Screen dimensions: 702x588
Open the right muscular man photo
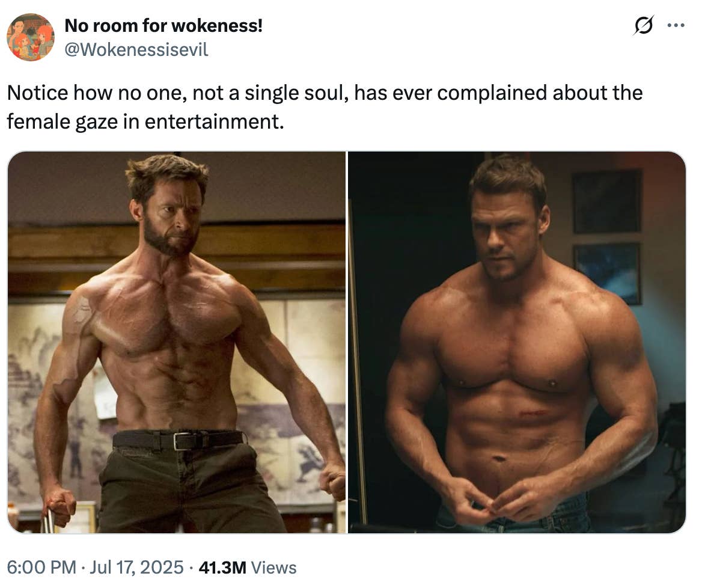pos(517,342)
